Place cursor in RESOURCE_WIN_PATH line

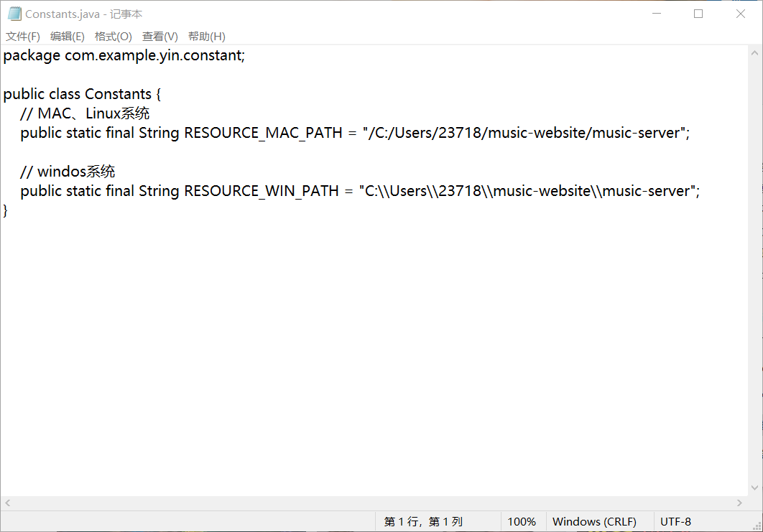click(x=360, y=191)
